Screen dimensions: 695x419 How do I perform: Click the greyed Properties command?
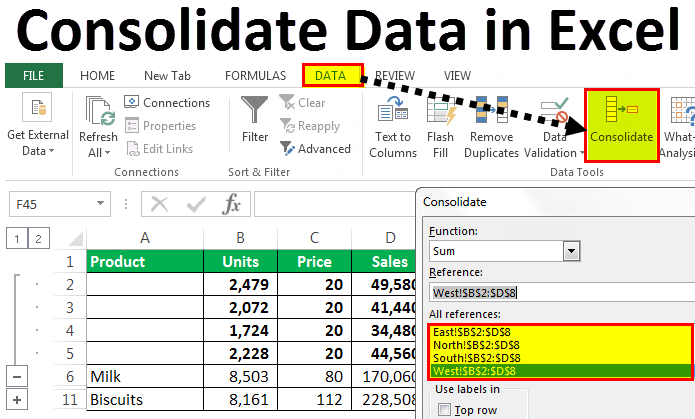click(x=160, y=126)
